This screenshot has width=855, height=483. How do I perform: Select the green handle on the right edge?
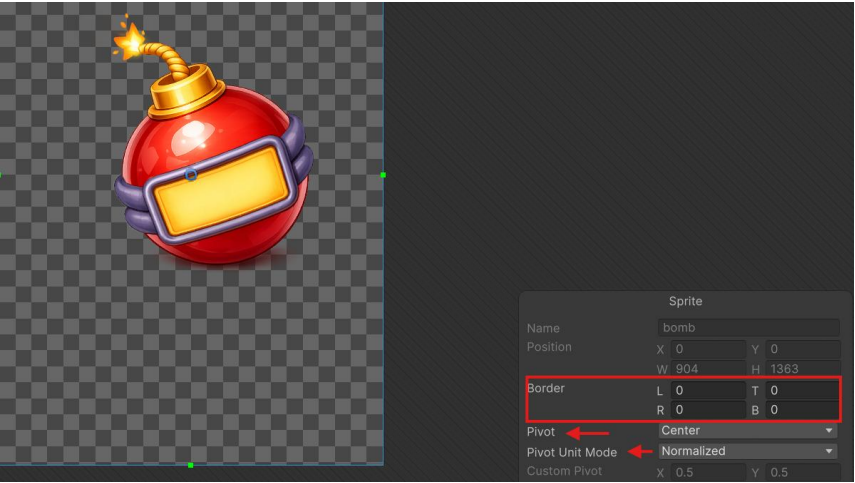383,175
